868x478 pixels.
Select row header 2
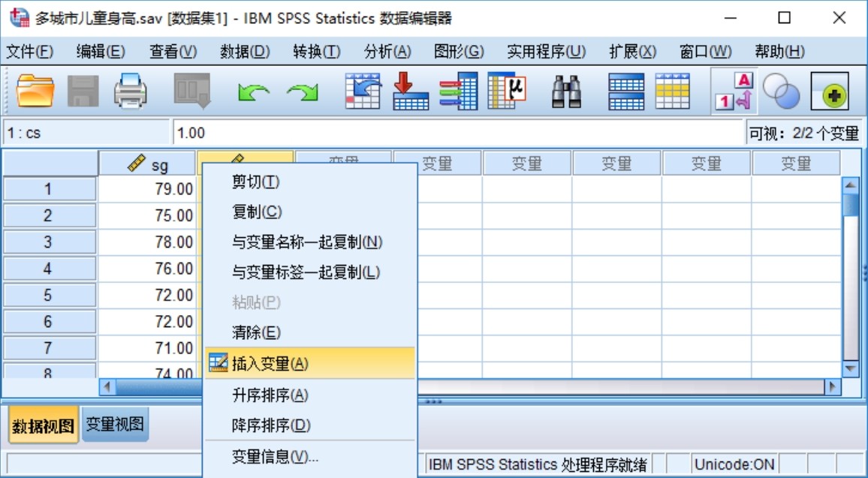pyautogui.click(x=49, y=215)
